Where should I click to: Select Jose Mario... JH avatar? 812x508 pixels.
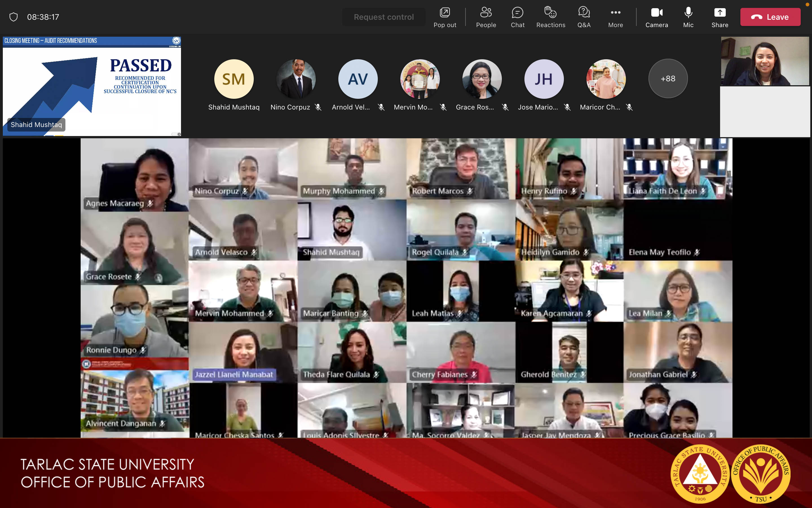point(544,79)
